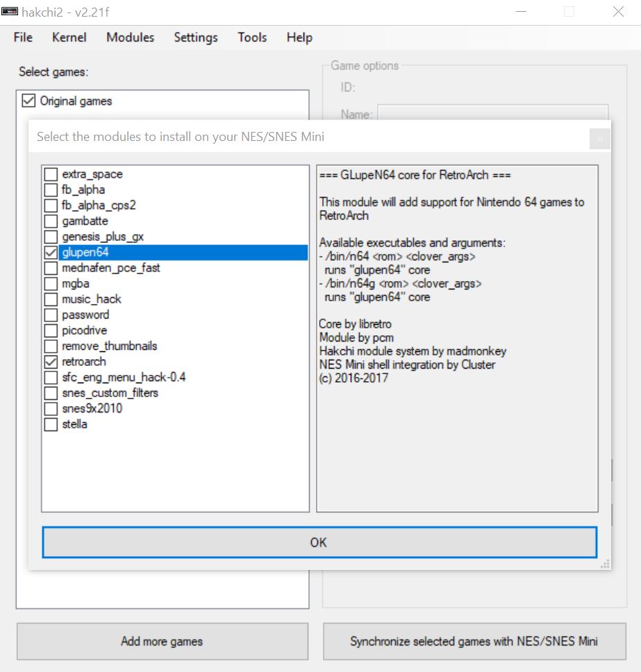Check the snes9x2010 module checkbox
641x672 pixels.
click(51, 408)
